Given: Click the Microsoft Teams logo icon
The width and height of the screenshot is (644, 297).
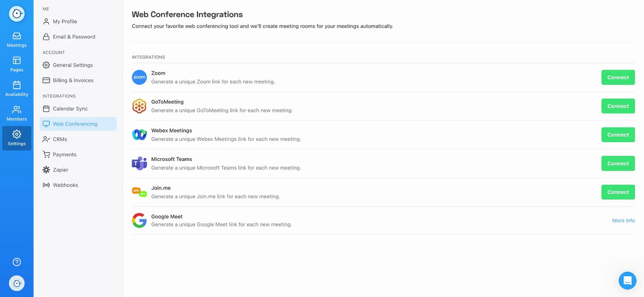Looking at the screenshot, I should click(139, 163).
